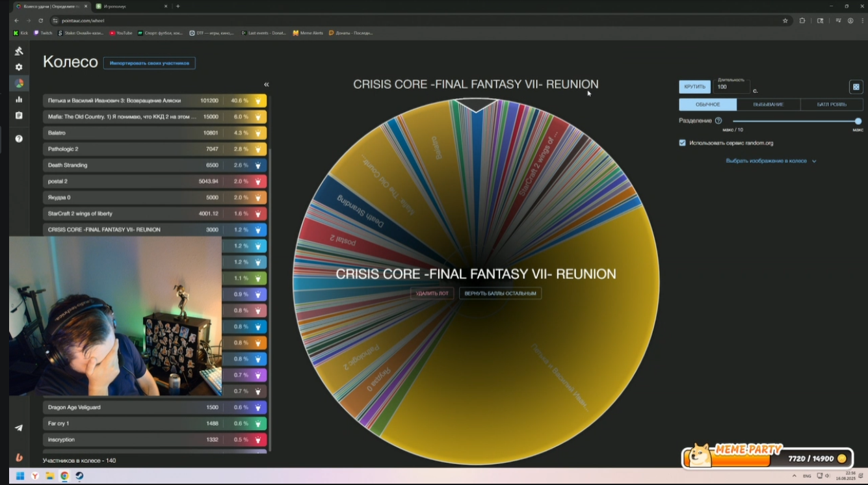Click the highlight icon in postal 2 row

tap(258, 181)
